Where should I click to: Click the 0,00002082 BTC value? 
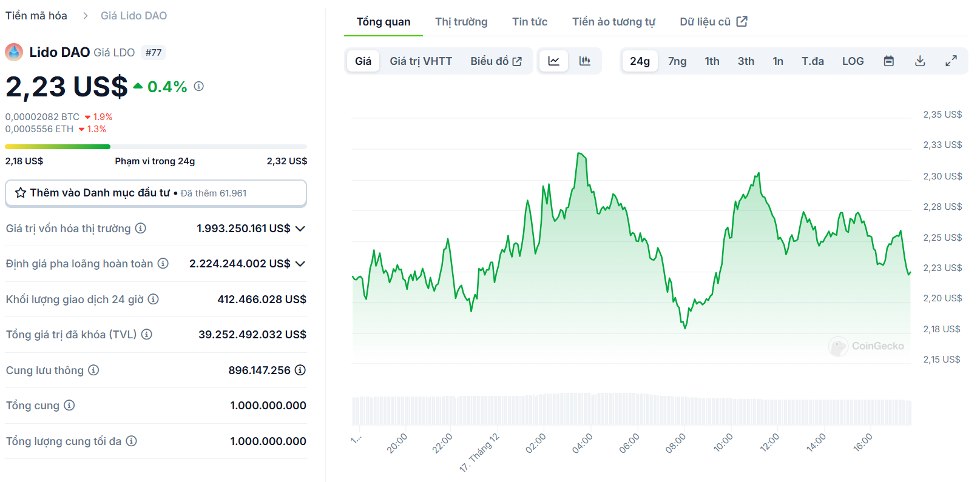point(42,117)
